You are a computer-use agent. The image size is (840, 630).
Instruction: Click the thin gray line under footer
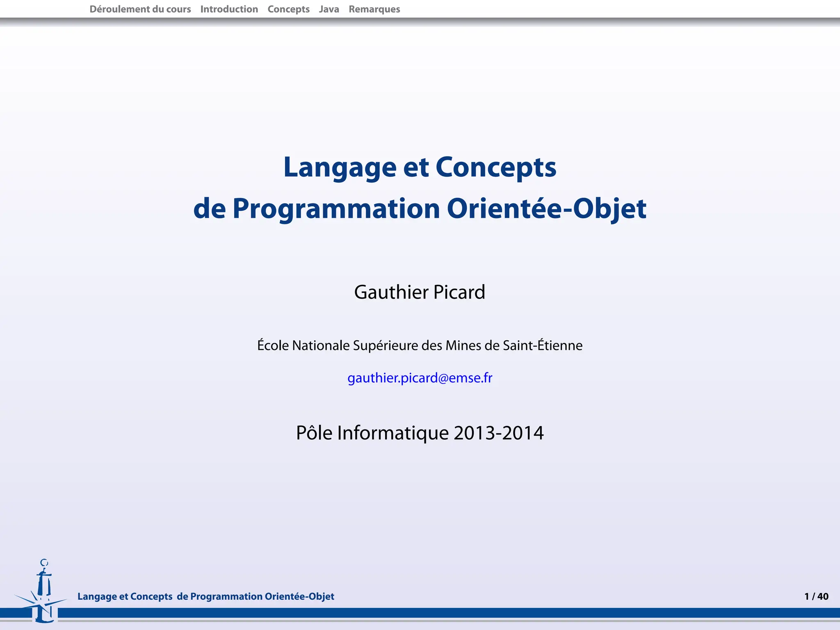(451, 621)
